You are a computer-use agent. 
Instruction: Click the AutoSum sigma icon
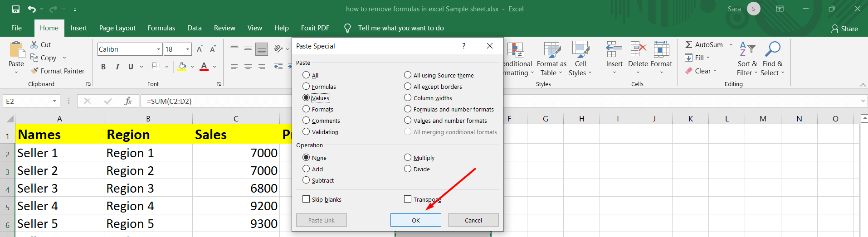click(x=688, y=44)
